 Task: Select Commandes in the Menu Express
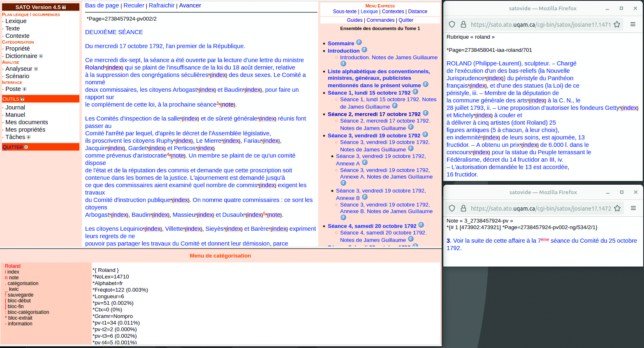[380, 20]
